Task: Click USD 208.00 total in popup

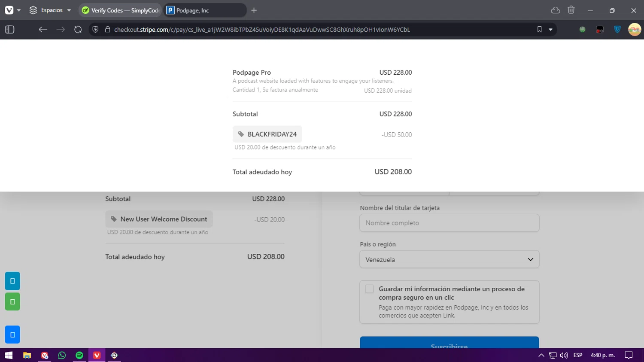Action: click(x=393, y=172)
